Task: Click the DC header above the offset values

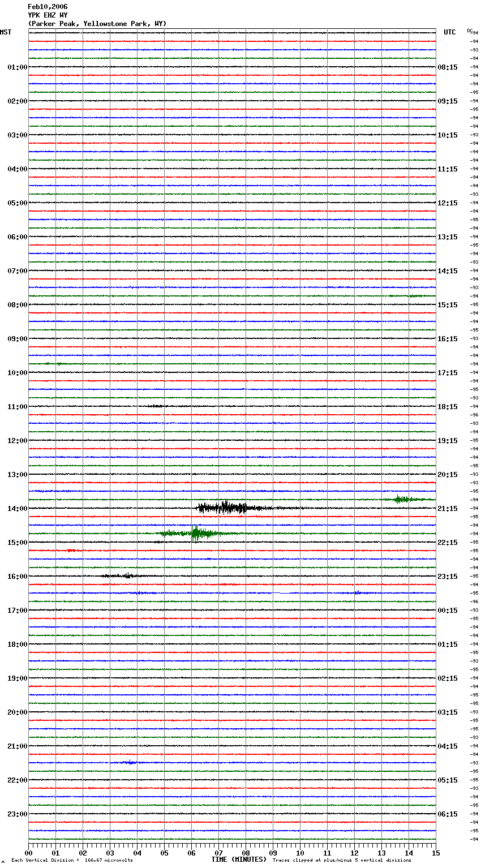Action: (x=469, y=31)
